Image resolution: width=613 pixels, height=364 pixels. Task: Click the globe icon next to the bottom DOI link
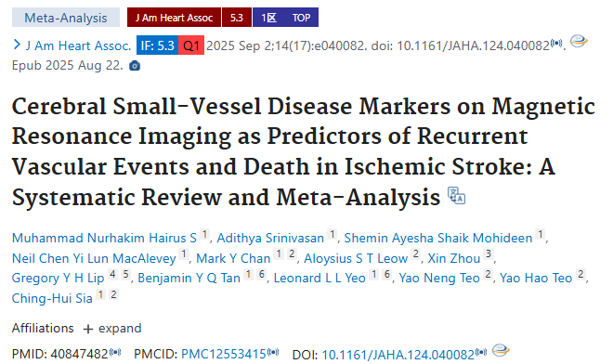coord(501,350)
